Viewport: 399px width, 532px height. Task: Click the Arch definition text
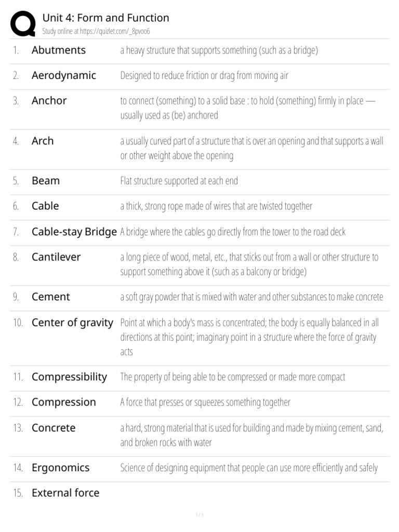pyautogui.click(x=251, y=148)
